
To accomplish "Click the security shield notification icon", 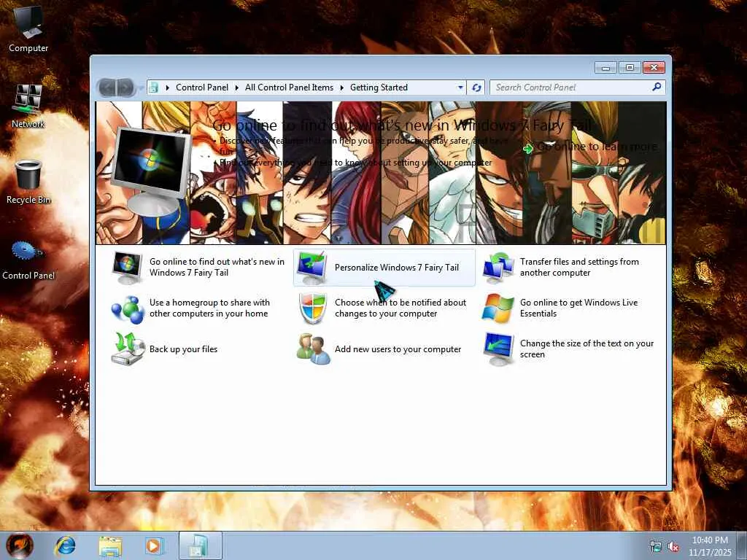I will (x=312, y=308).
